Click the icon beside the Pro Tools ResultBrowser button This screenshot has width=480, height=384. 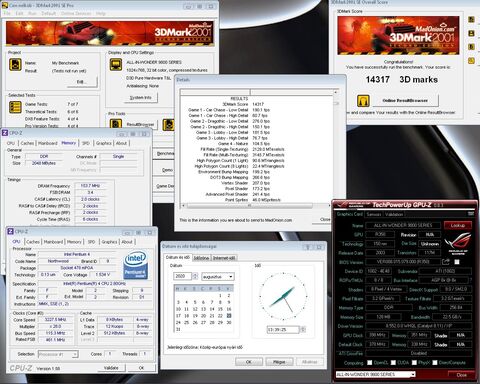pyautogui.click(x=116, y=124)
